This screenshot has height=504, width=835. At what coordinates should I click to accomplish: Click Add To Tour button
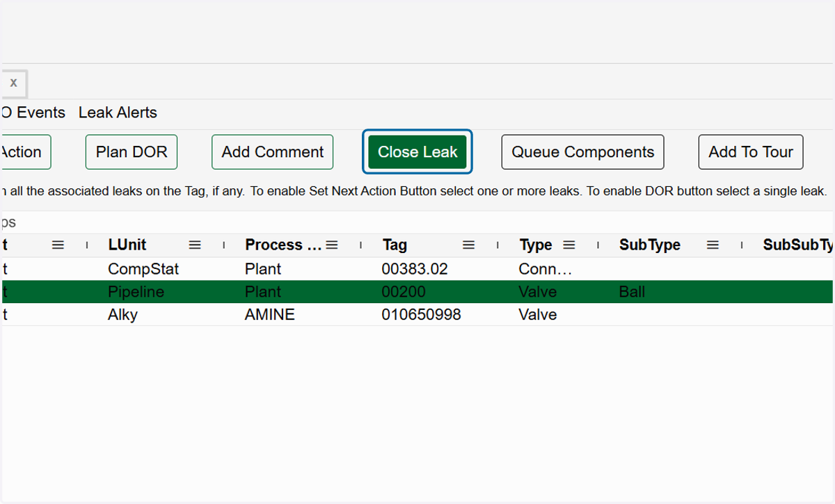click(x=751, y=152)
